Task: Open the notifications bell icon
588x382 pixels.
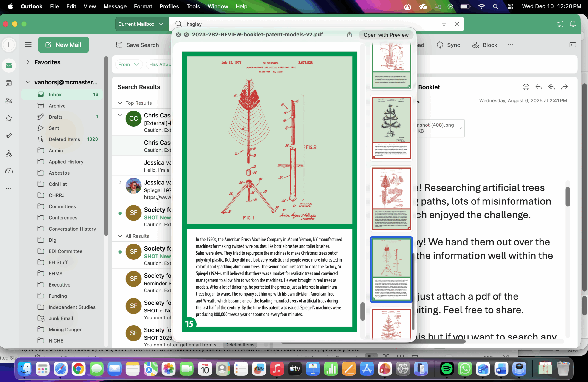Action: pyautogui.click(x=573, y=24)
